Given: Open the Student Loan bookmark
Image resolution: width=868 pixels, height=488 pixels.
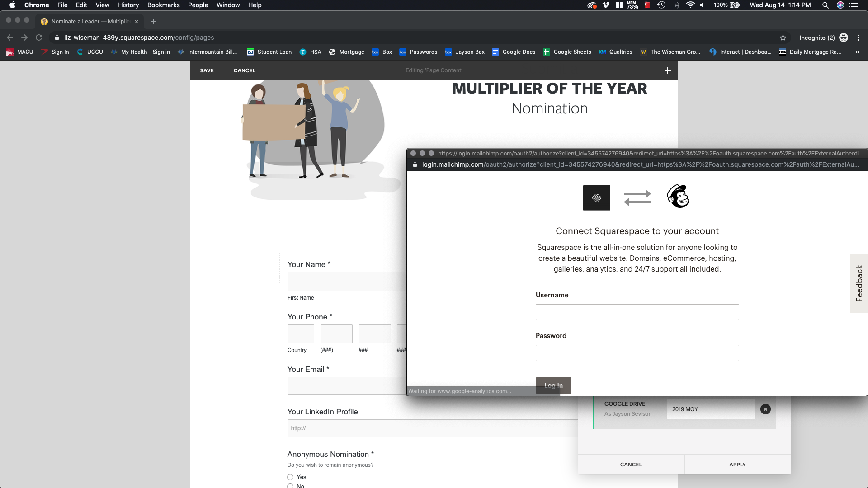Looking at the screenshot, I should pyautogui.click(x=269, y=52).
